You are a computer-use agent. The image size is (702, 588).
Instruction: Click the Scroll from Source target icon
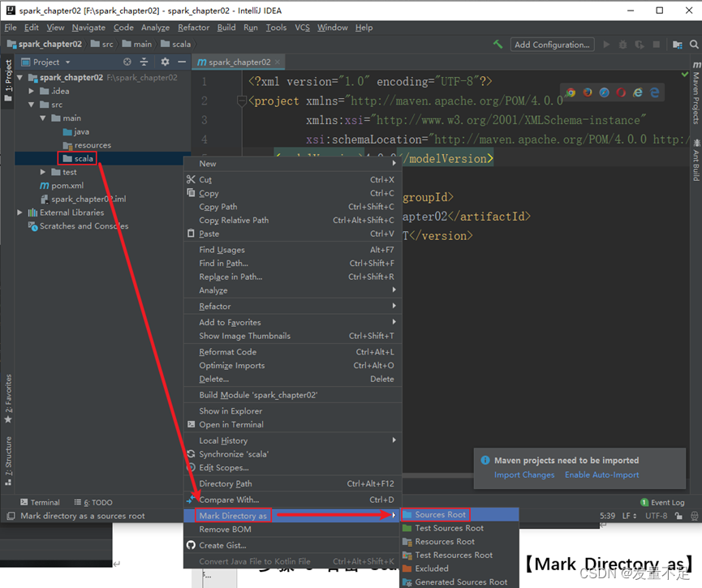(x=127, y=62)
